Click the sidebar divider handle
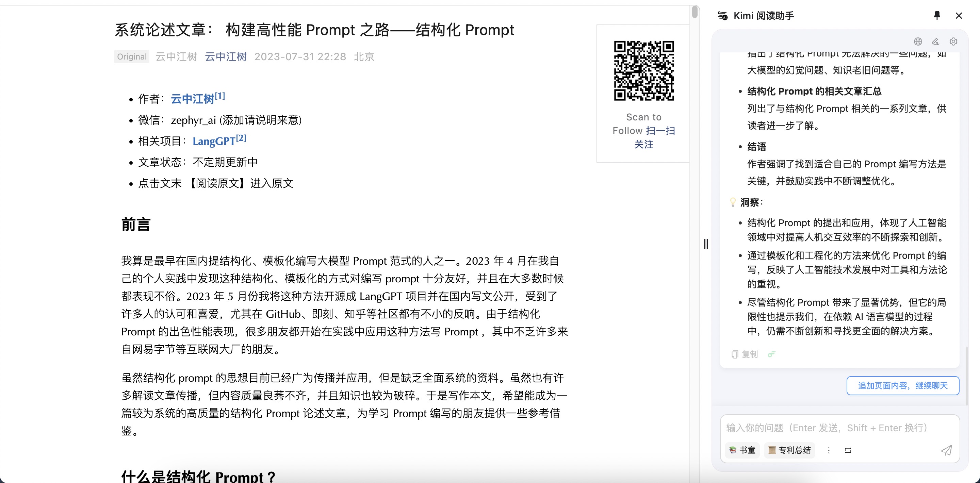980x483 pixels. click(x=706, y=244)
